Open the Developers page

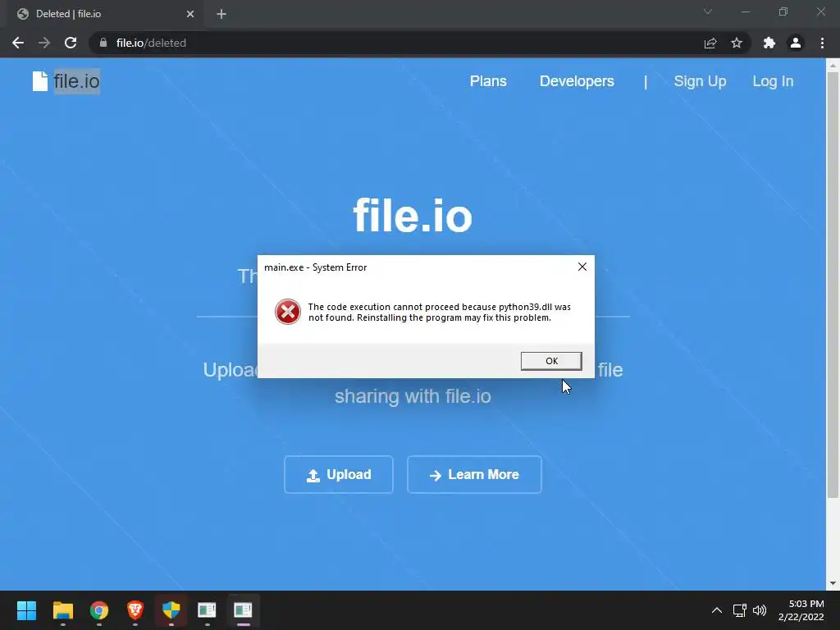577,81
